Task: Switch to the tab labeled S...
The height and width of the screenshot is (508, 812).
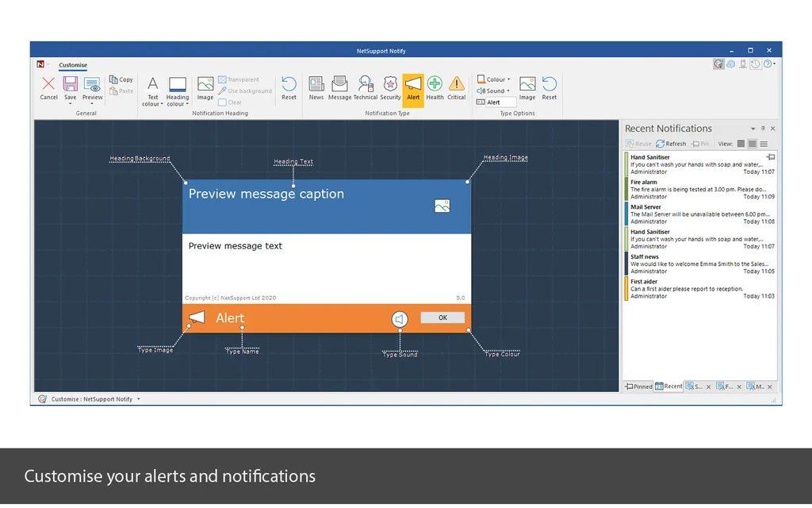Action: click(x=694, y=387)
